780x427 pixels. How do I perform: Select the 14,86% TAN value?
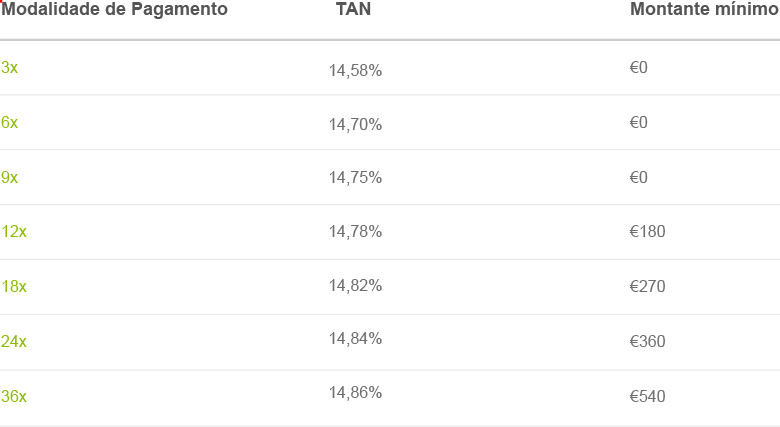(x=355, y=393)
